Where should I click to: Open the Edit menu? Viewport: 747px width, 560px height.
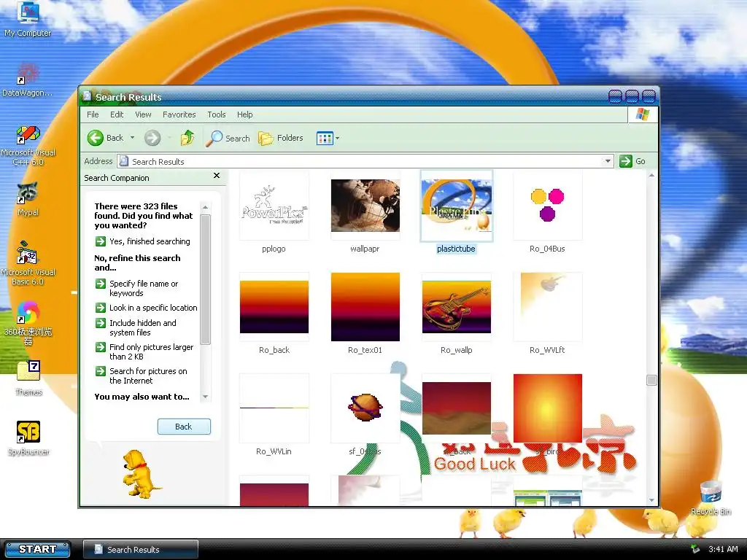(117, 114)
